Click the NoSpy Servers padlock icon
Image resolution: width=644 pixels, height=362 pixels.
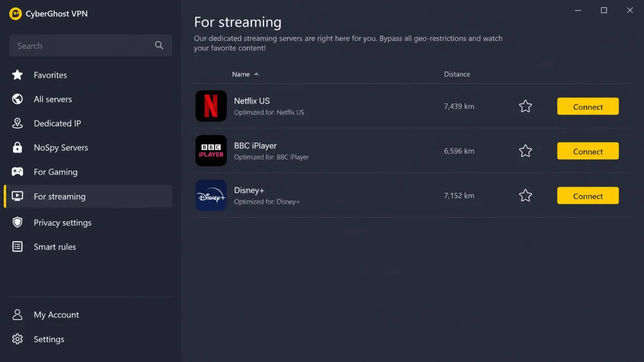(x=18, y=147)
